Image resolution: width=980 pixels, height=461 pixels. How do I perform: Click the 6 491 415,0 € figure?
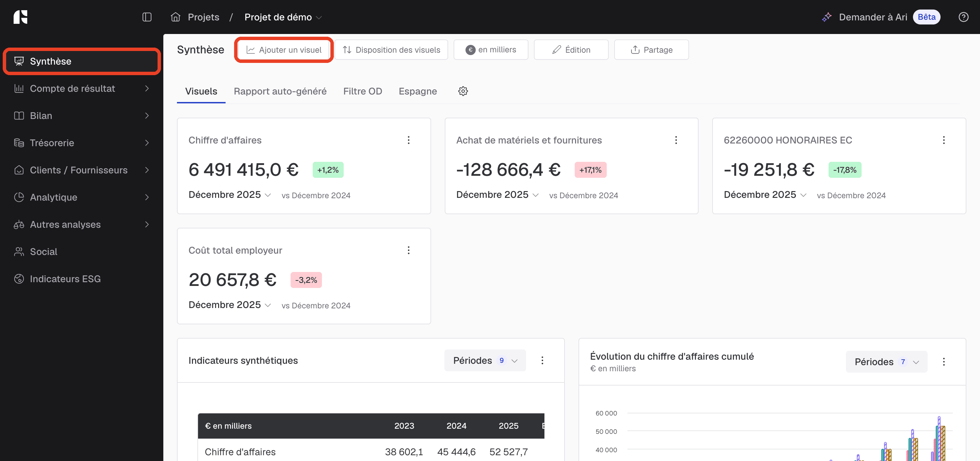coord(244,170)
